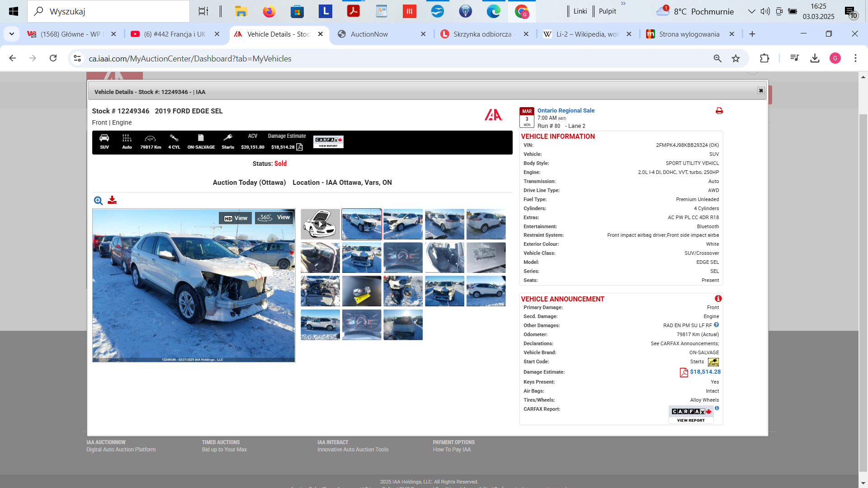Open the $18,514.28 damage estimate link
This screenshot has height=488, width=868.
705,372
